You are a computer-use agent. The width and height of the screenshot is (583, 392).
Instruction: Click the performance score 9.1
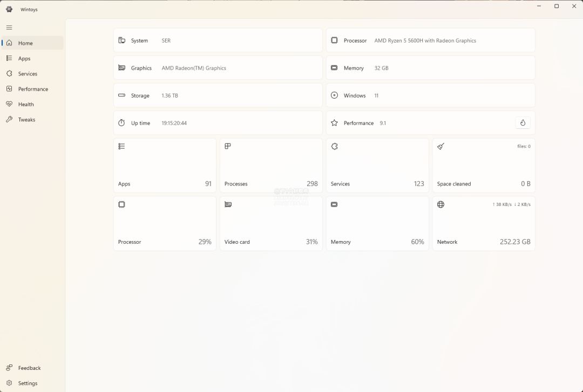pyautogui.click(x=383, y=123)
